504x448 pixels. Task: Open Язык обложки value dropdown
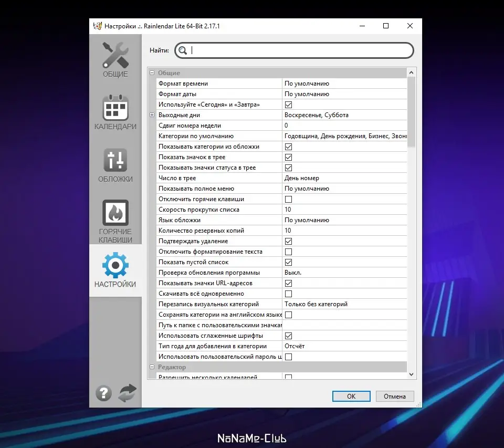coord(344,220)
